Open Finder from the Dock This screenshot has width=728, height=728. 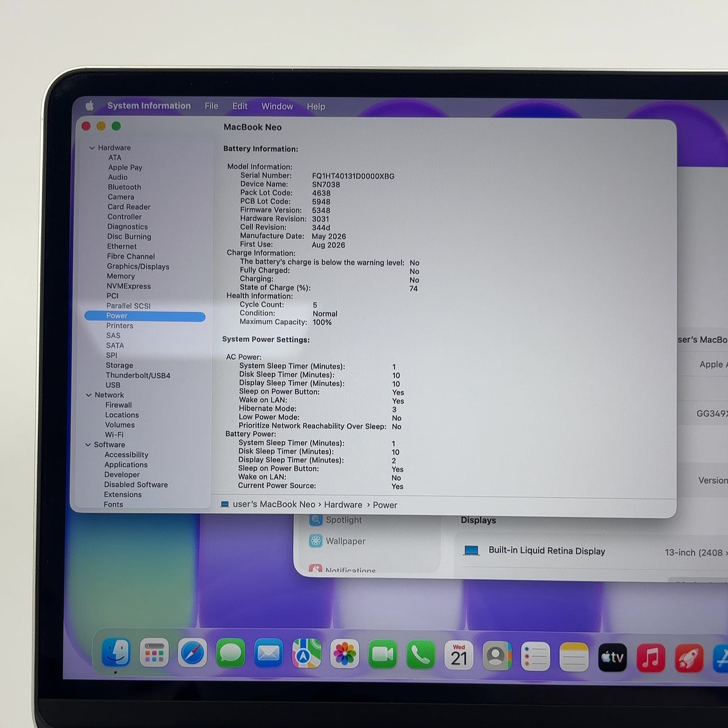coord(116,653)
